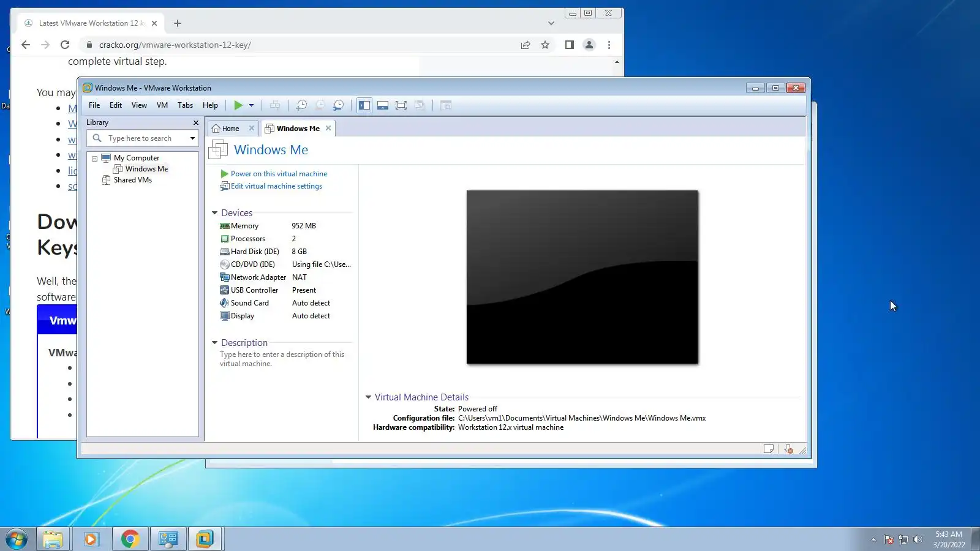Open the Chrome three-dot menu

point(609,45)
